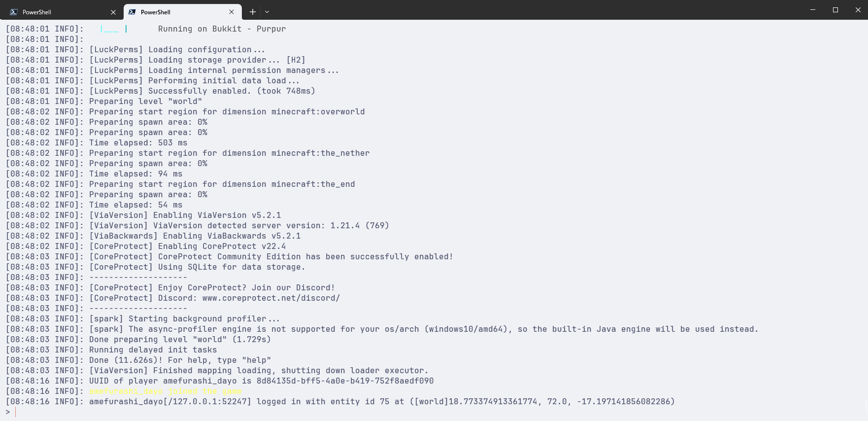Maximize the terminal window

pos(835,10)
